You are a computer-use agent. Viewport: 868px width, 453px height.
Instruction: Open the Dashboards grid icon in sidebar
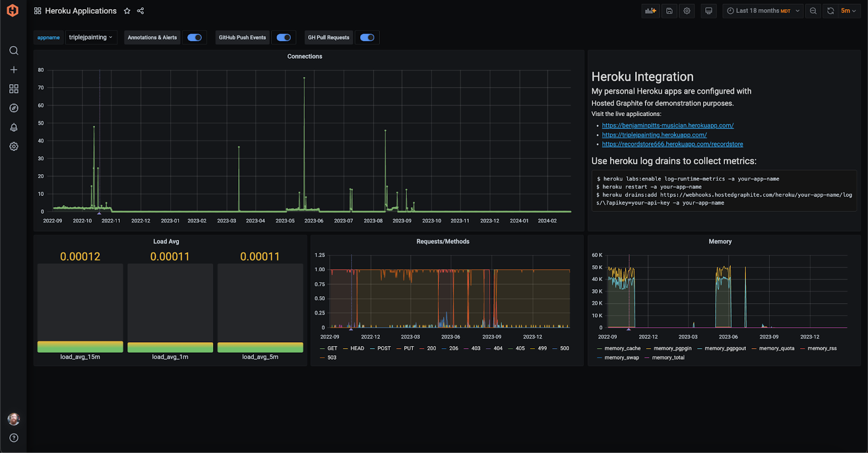tap(14, 88)
